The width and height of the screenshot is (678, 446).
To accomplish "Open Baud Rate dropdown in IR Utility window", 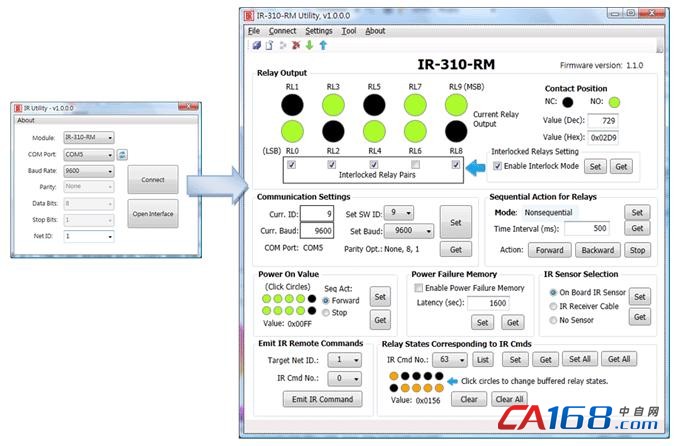I will 89,171.
